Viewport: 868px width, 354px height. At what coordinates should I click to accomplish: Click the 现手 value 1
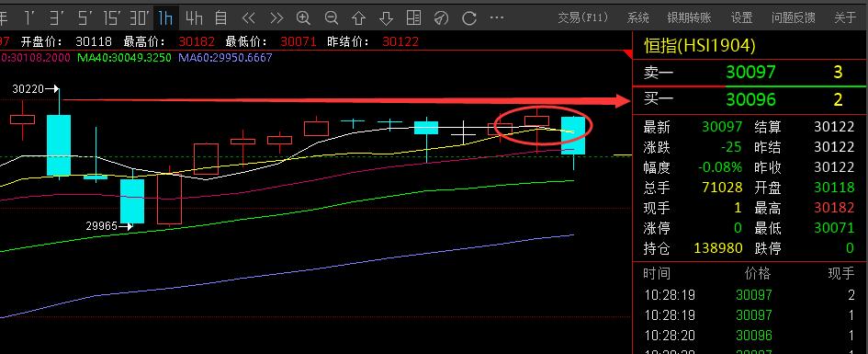click(738, 208)
